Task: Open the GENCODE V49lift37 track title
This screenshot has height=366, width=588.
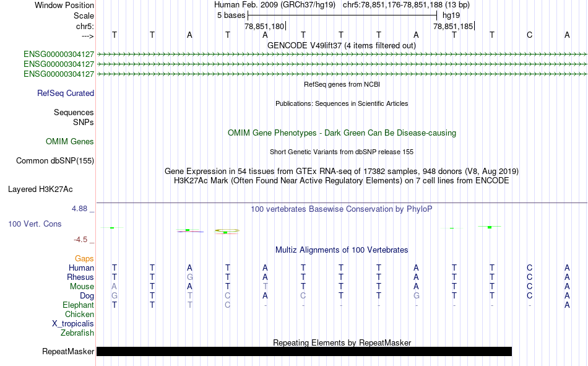Action: 341,45
